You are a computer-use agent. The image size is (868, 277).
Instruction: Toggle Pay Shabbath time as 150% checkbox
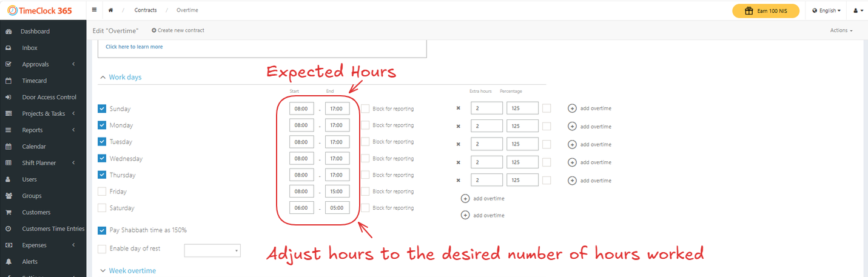[102, 230]
